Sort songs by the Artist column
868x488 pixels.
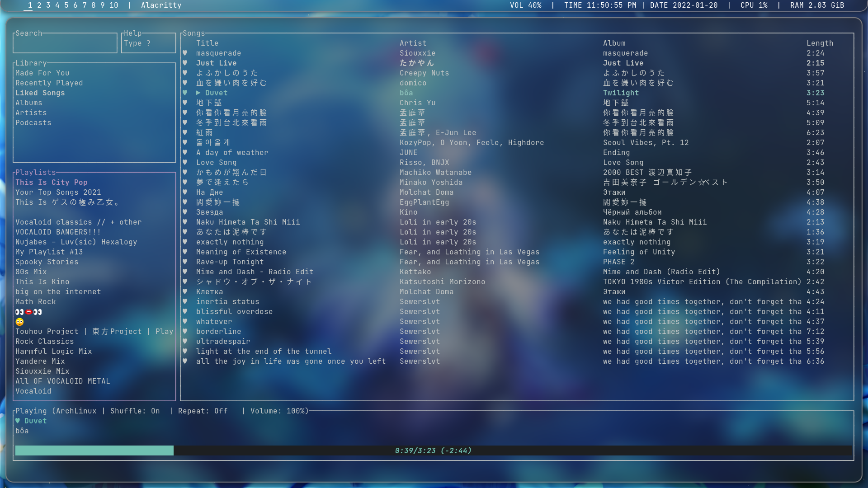413,43
